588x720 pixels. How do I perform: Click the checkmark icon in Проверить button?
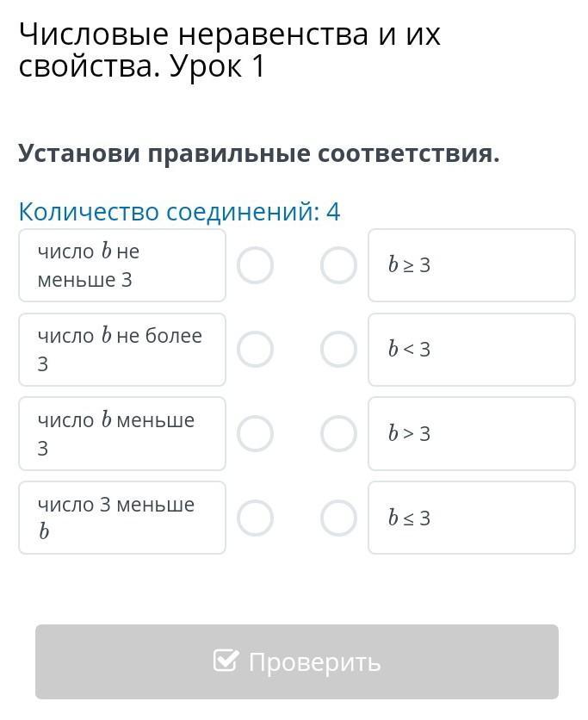point(226,661)
